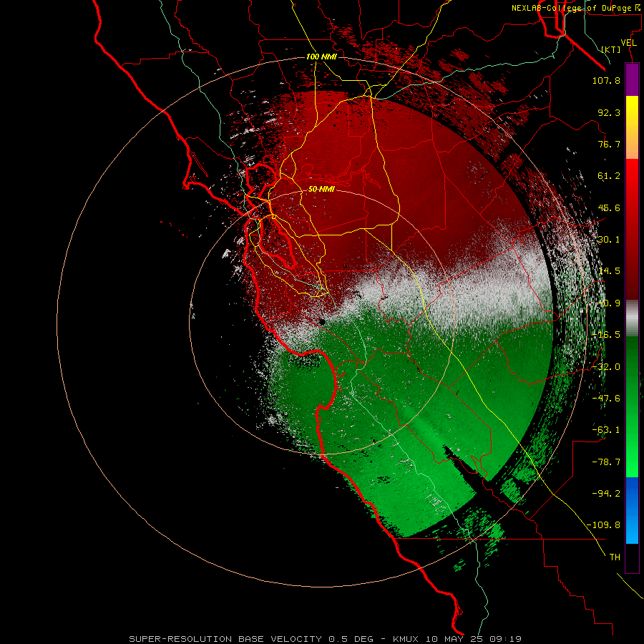644x644 pixels.
Task: Select the 76.7 legend value
Action: pos(609,144)
